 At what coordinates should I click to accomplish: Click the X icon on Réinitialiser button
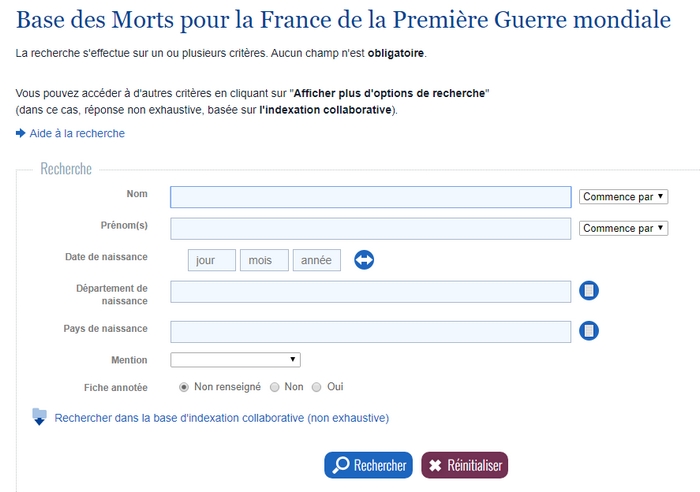click(x=435, y=465)
